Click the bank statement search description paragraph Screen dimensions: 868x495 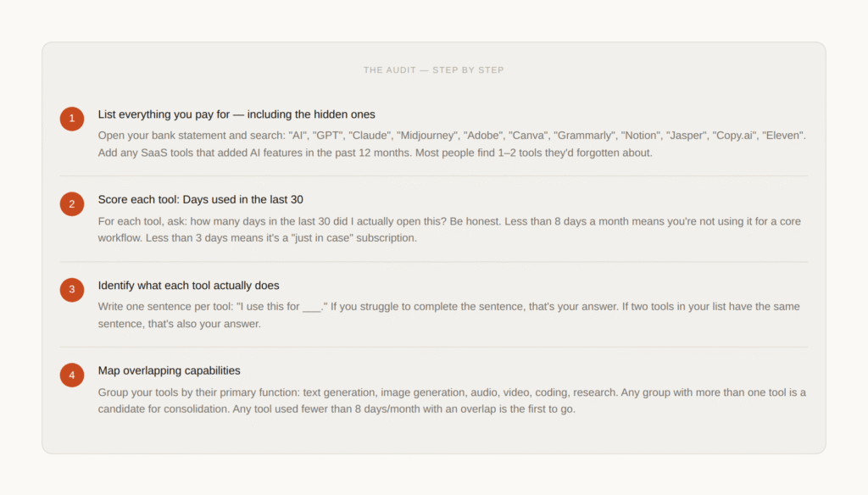[x=451, y=144]
